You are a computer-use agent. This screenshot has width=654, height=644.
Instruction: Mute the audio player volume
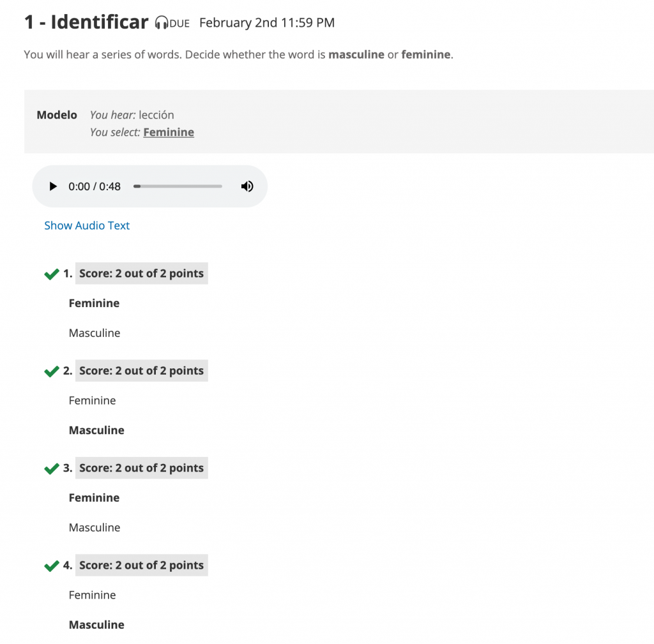pyautogui.click(x=247, y=186)
